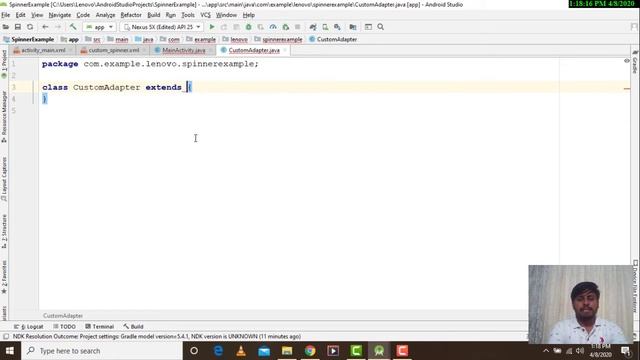Run the app with green play icon
640x360 pixels.
tap(211, 27)
